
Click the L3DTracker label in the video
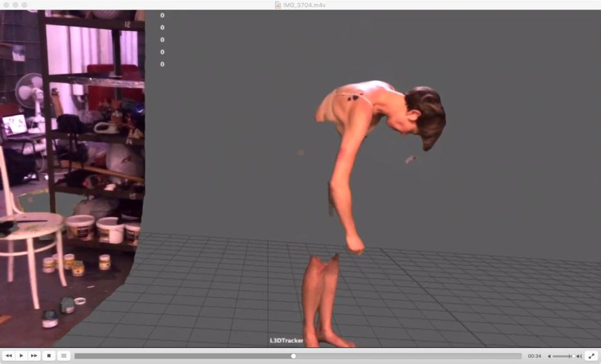pyautogui.click(x=286, y=340)
